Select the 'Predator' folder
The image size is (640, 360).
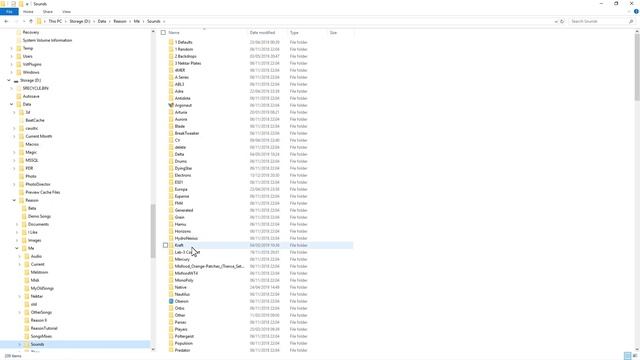(x=182, y=350)
